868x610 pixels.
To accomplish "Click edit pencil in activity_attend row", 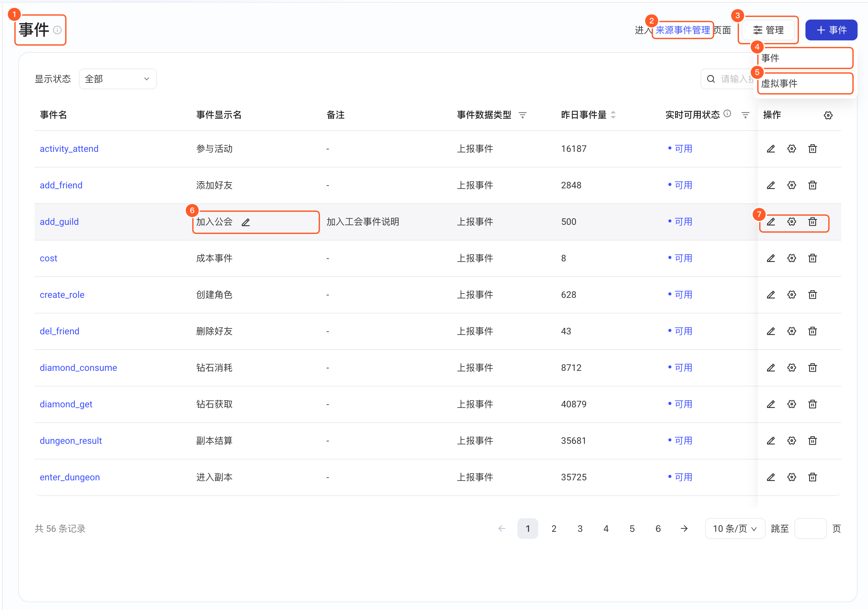I will click(x=771, y=149).
